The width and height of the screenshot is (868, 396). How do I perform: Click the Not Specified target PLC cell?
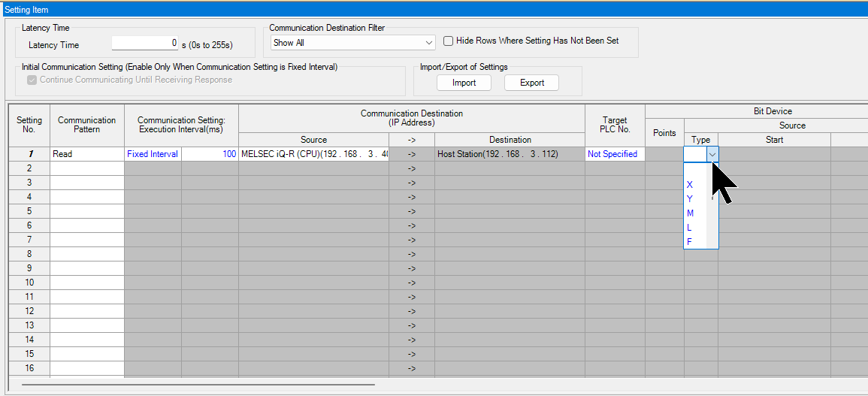click(615, 155)
